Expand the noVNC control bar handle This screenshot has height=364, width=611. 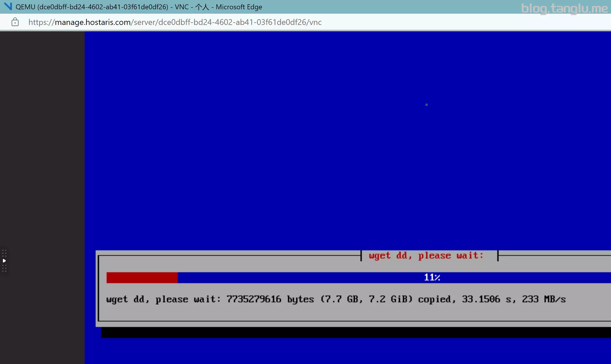[x=4, y=261]
